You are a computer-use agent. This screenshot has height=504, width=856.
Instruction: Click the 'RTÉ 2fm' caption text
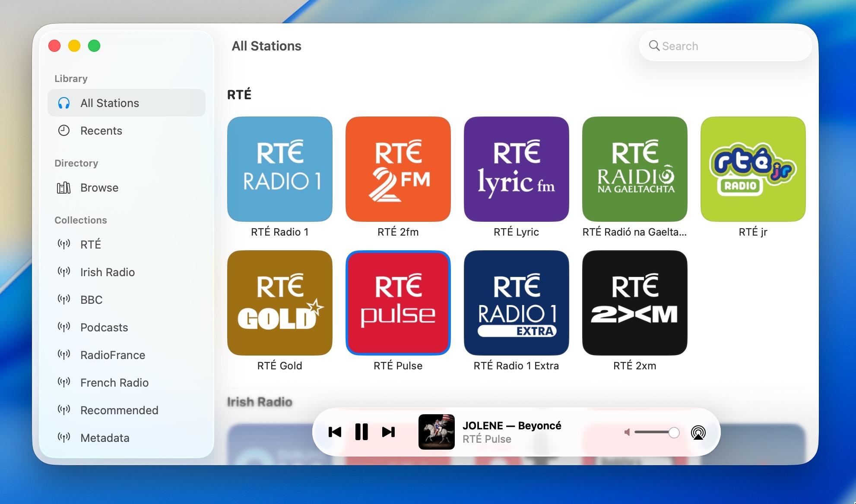pyautogui.click(x=398, y=232)
